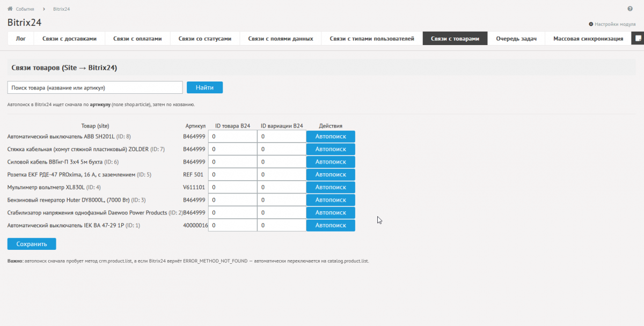This screenshot has height=326, width=644.
Task: Click the home icon in breadcrumb
Action: pyautogui.click(x=10, y=9)
